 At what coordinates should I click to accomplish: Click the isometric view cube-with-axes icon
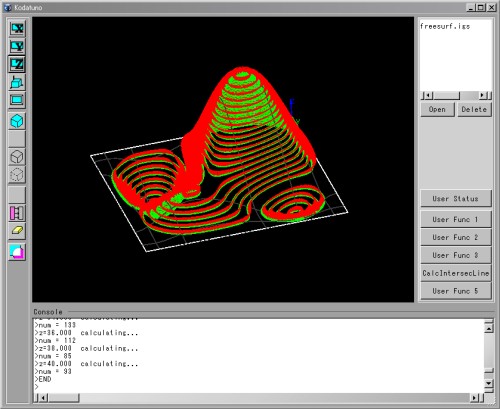point(17,82)
